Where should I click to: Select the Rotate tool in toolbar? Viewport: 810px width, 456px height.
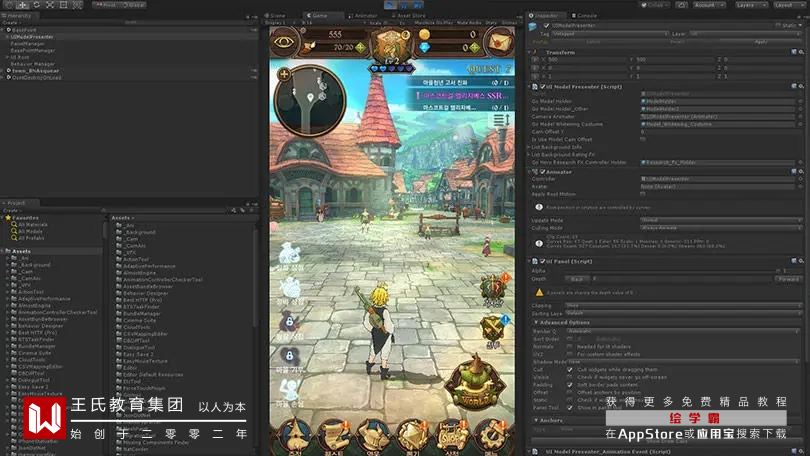[x=37, y=5]
